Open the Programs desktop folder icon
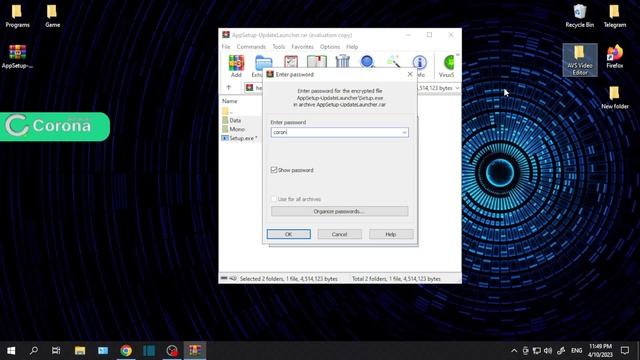Image resolution: width=640 pixels, height=360 pixels. [17, 16]
